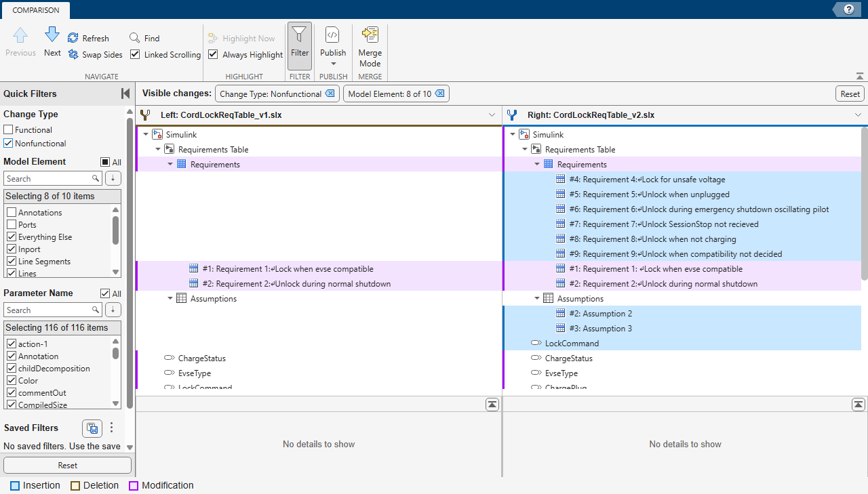This screenshot has height=494, width=868.
Task: Uncheck the action-1 parameter
Action: pos(12,344)
